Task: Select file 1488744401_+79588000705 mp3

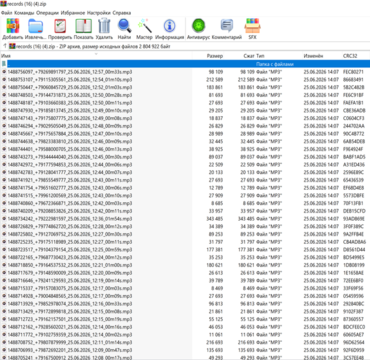Action: coord(70,149)
